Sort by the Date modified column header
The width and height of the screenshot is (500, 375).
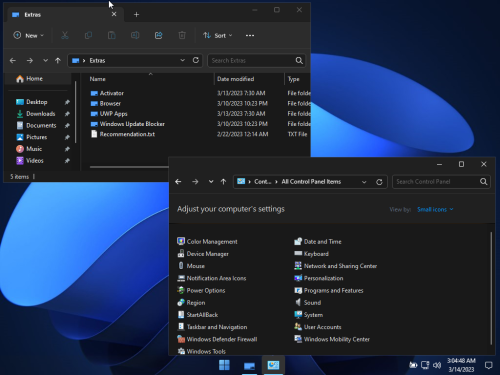(235, 79)
